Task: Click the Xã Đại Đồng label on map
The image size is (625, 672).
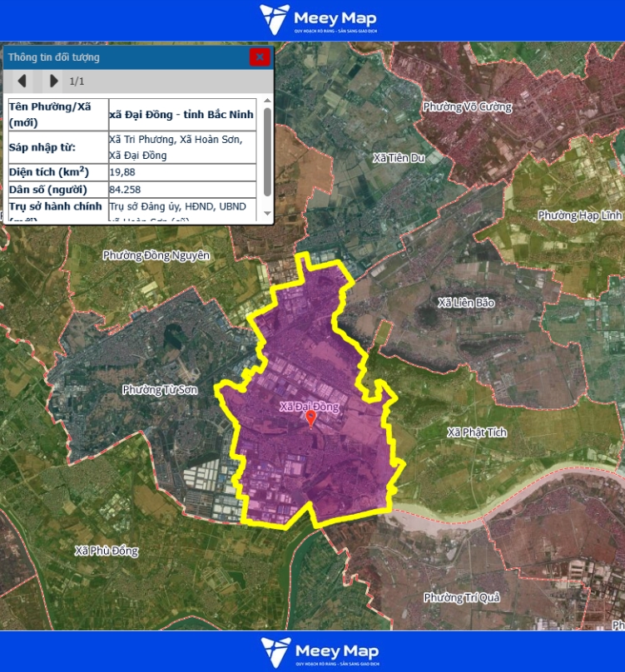Action: (x=310, y=406)
